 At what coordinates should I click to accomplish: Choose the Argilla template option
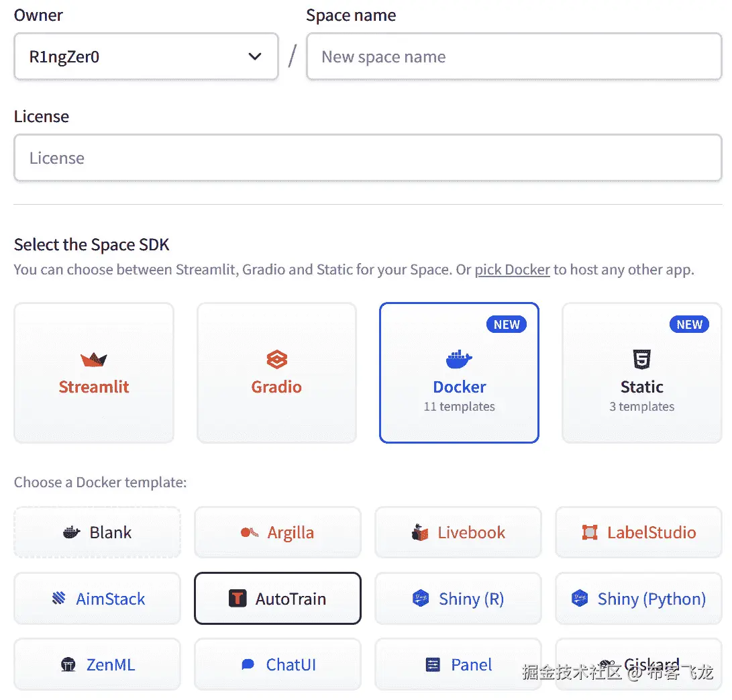click(278, 533)
